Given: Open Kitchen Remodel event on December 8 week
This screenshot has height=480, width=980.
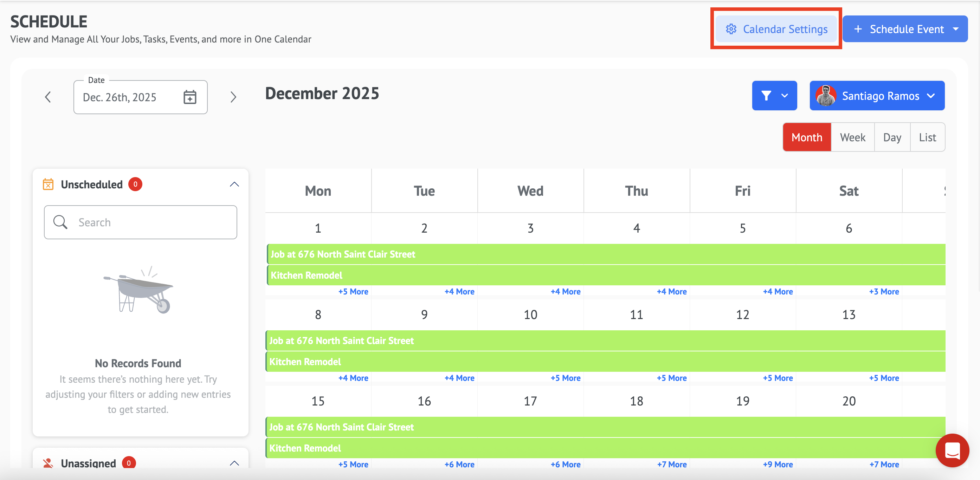Looking at the screenshot, I should 305,361.
